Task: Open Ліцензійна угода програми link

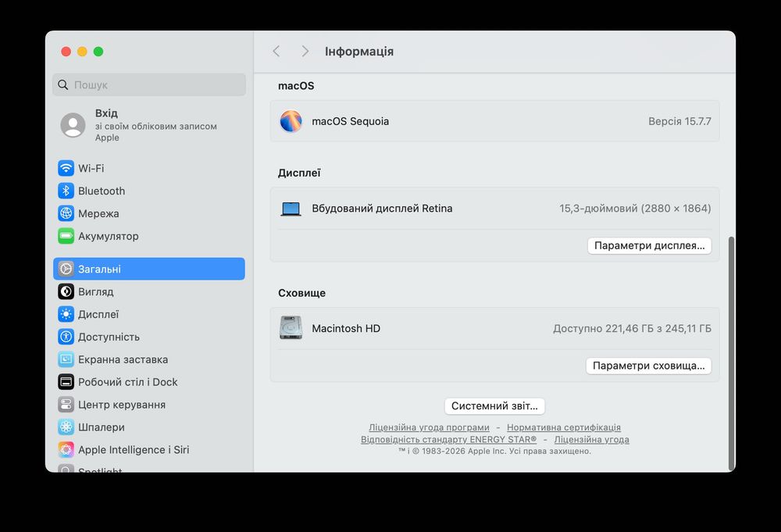Action: [429, 427]
